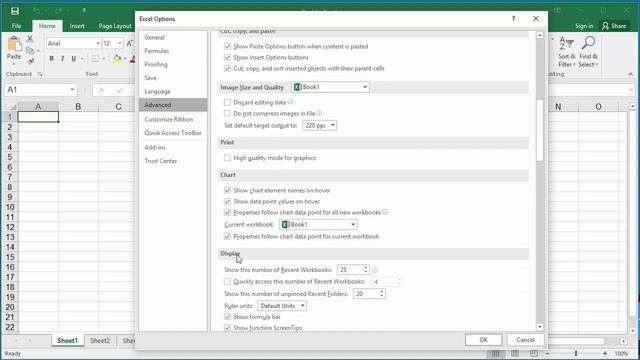Click scroll up arrow in Excel Options
Viewport: 640px width, 360px height.
[540, 36]
